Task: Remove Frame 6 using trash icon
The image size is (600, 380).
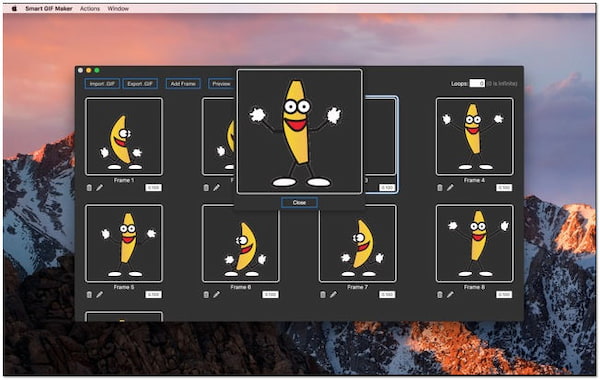Action: [x=206, y=294]
